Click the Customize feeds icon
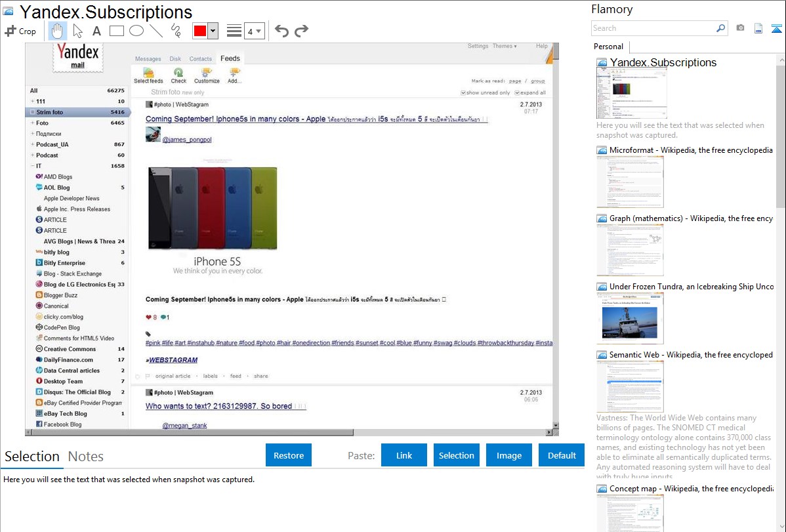The height and width of the screenshot is (532, 786). pyautogui.click(x=206, y=73)
